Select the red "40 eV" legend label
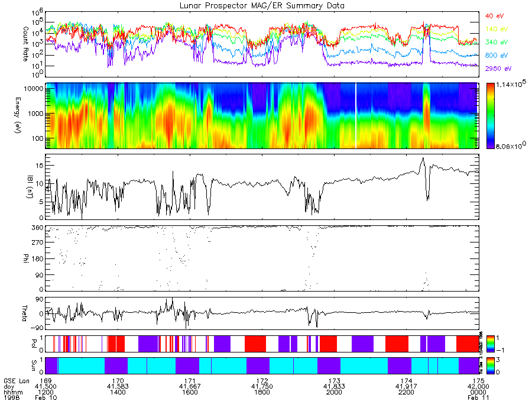The height and width of the screenshot is (414, 532). point(494,16)
